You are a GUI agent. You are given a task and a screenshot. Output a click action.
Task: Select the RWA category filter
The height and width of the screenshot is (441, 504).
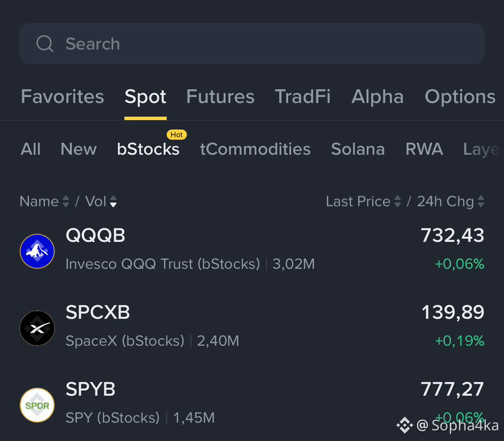pyautogui.click(x=424, y=149)
